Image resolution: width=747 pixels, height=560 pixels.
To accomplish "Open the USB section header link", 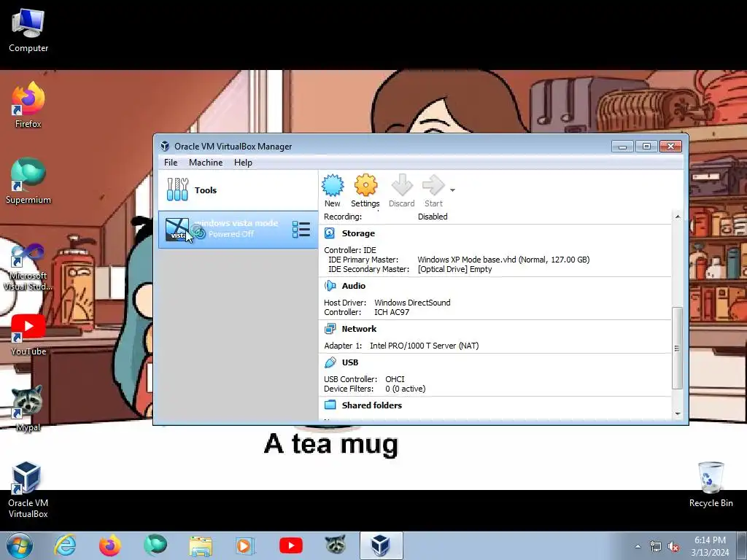I will click(350, 362).
